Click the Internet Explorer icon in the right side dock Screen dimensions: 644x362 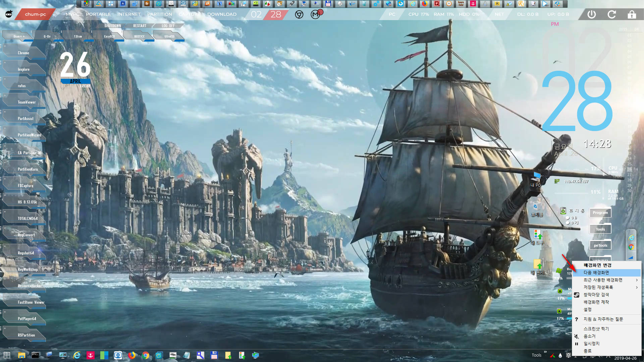point(631,238)
